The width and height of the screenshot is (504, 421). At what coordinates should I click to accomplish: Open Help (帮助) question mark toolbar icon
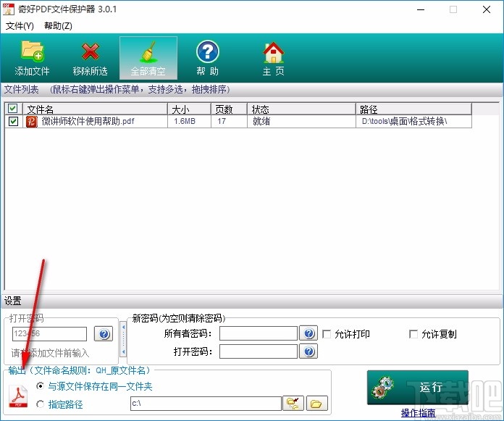[208, 51]
